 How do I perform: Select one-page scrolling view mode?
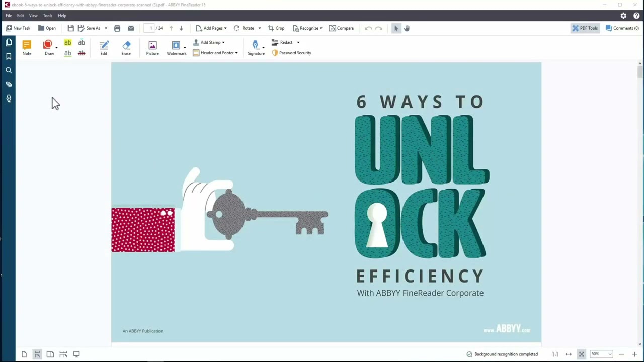37,354
